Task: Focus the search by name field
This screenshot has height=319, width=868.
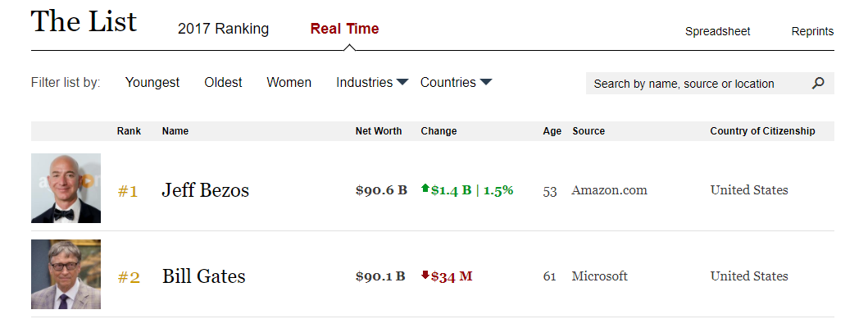Action: click(x=698, y=84)
